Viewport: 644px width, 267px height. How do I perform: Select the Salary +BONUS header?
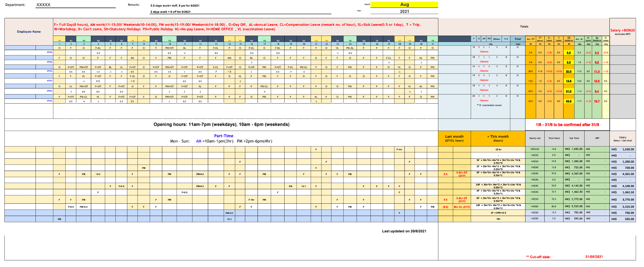click(623, 31)
